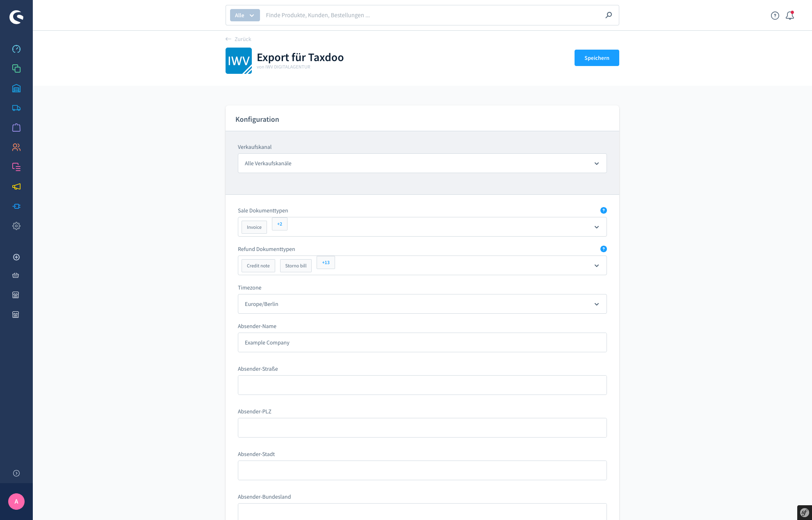The height and width of the screenshot is (520, 812).
Task: Open the user avatar A menu
Action: [x=16, y=502]
